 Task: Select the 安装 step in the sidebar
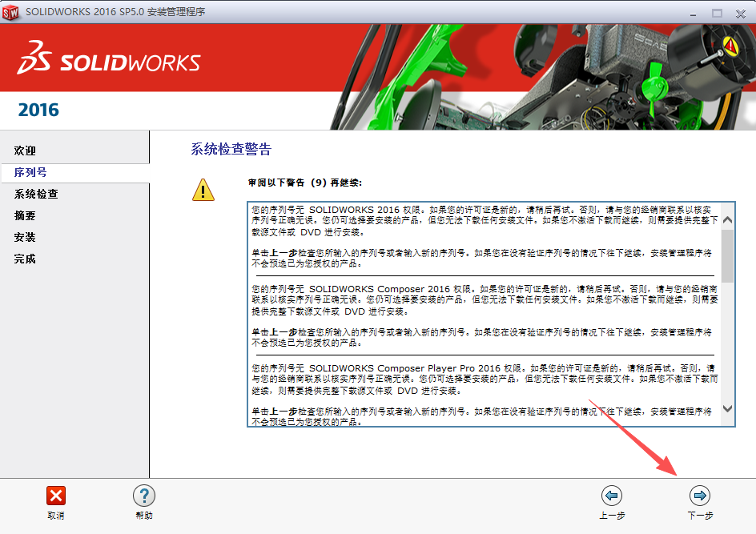(26, 238)
